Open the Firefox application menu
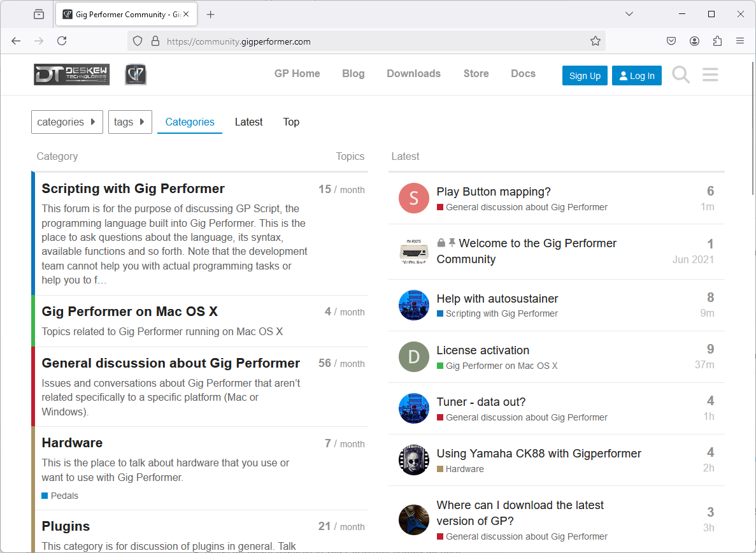This screenshot has height=553, width=756. [740, 41]
